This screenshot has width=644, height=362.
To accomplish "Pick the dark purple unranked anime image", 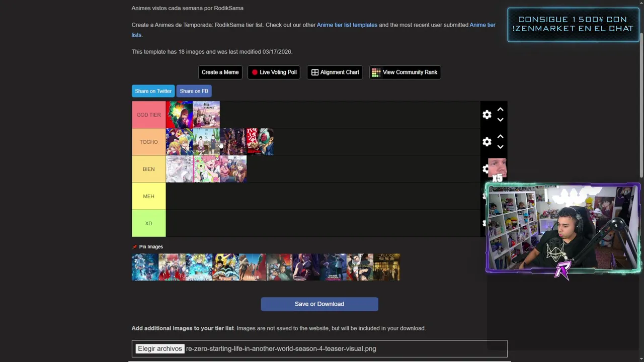I will coord(306,267).
